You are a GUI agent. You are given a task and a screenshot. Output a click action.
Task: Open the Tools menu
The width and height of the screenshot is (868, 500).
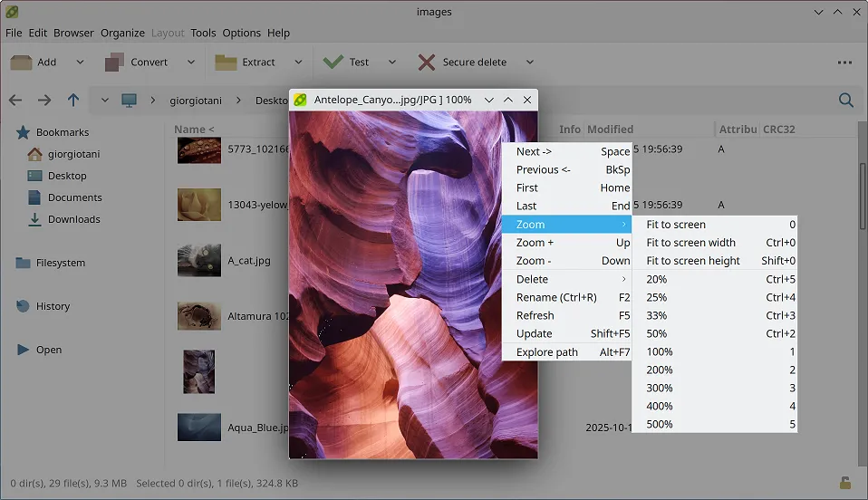click(x=203, y=33)
